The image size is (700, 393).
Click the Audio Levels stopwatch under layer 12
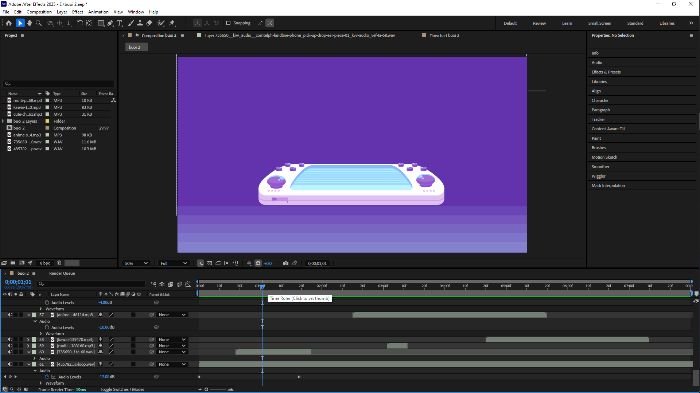tap(47, 327)
